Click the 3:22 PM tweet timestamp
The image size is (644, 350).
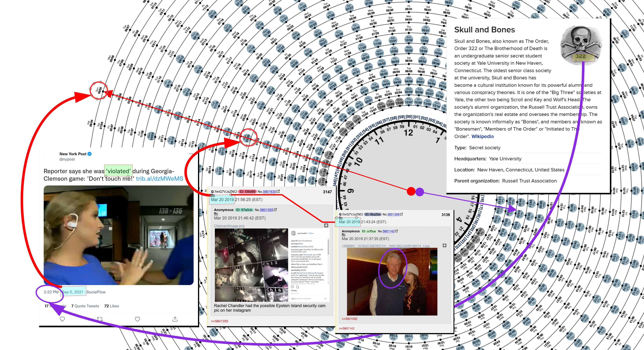(x=51, y=292)
